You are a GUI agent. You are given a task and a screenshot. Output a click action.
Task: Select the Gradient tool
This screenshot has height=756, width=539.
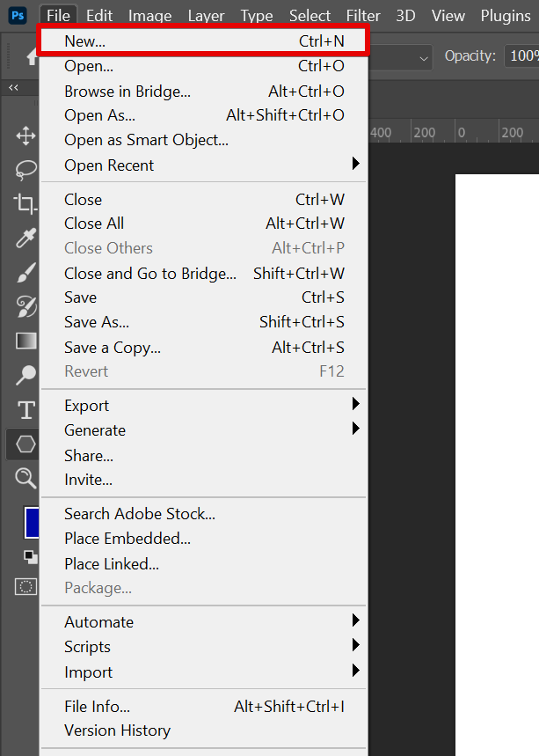pos(25,341)
